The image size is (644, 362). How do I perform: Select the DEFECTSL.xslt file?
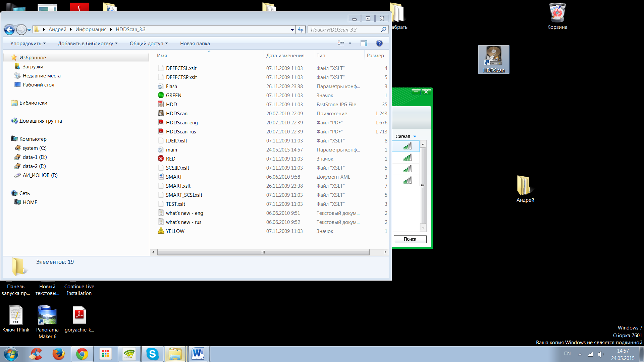tap(181, 68)
